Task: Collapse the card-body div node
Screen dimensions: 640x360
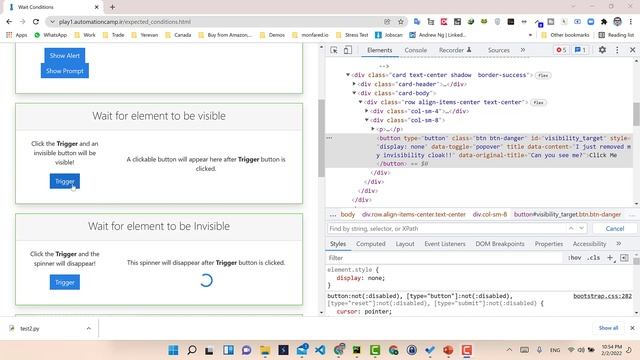Action: (354, 93)
